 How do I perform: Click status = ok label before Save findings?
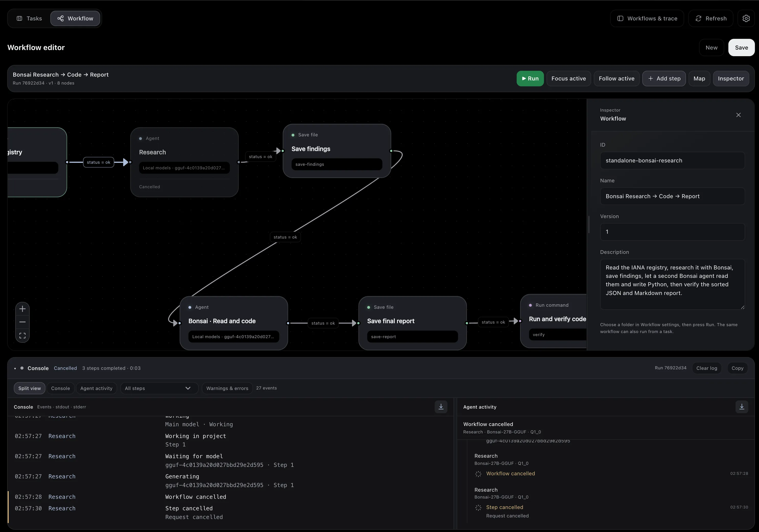pyautogui.click(x=260, y=157)
